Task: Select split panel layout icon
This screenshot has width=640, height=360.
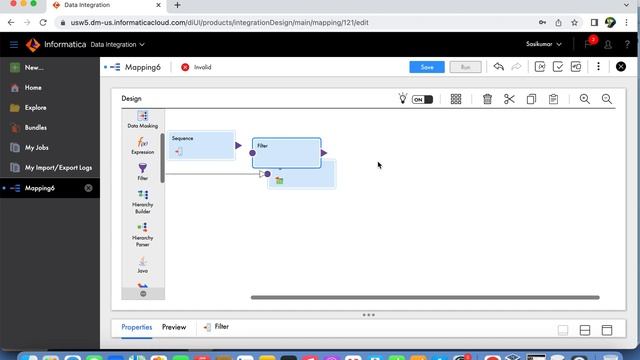Action: [585, 330]
